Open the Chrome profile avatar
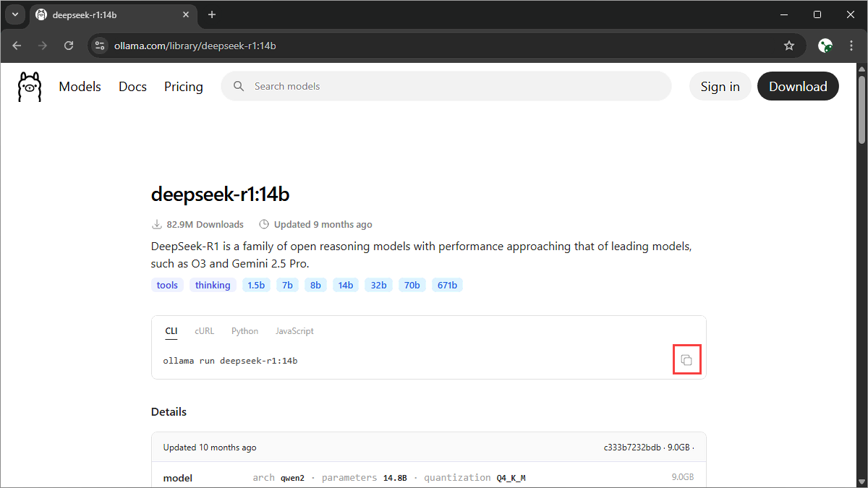Screen dimensions: 868x488 point(825,46)
